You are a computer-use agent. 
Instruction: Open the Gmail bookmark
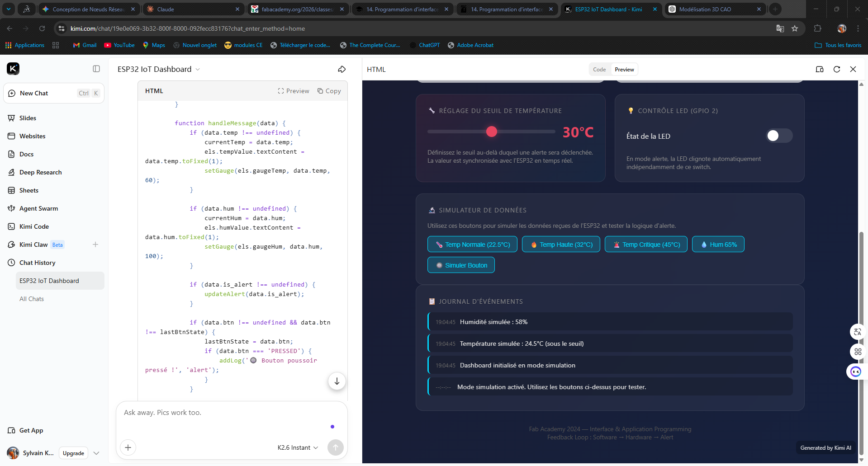pyautogui.click(x=85, y=45)
